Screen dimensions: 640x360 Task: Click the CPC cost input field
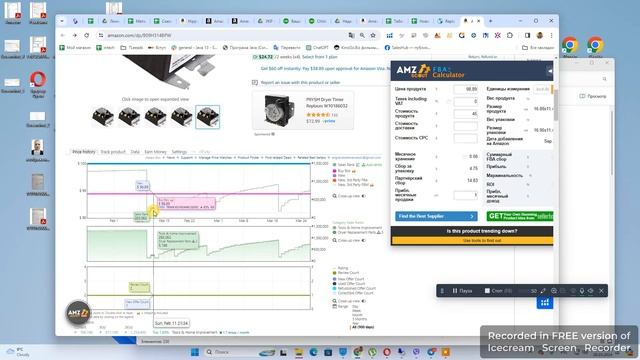tap(465, 138)
